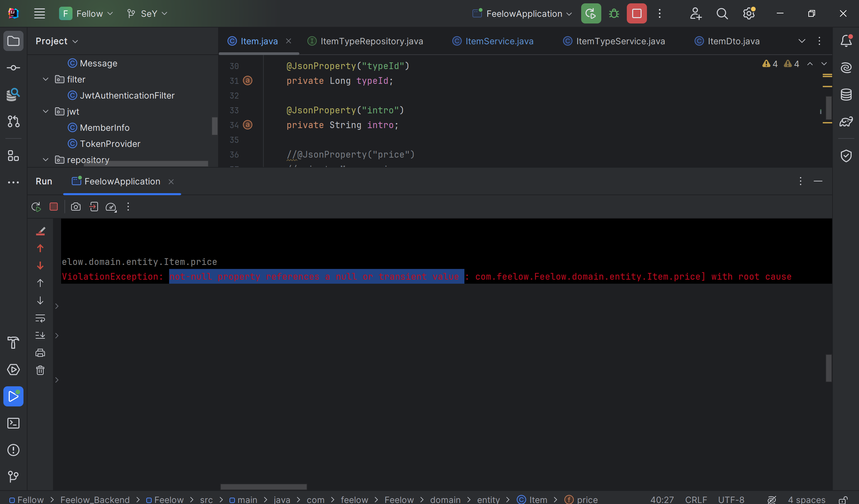Click the console horizontal scrollbar
The height and width of the screenshot is (504, 859).
coord(263,487)
